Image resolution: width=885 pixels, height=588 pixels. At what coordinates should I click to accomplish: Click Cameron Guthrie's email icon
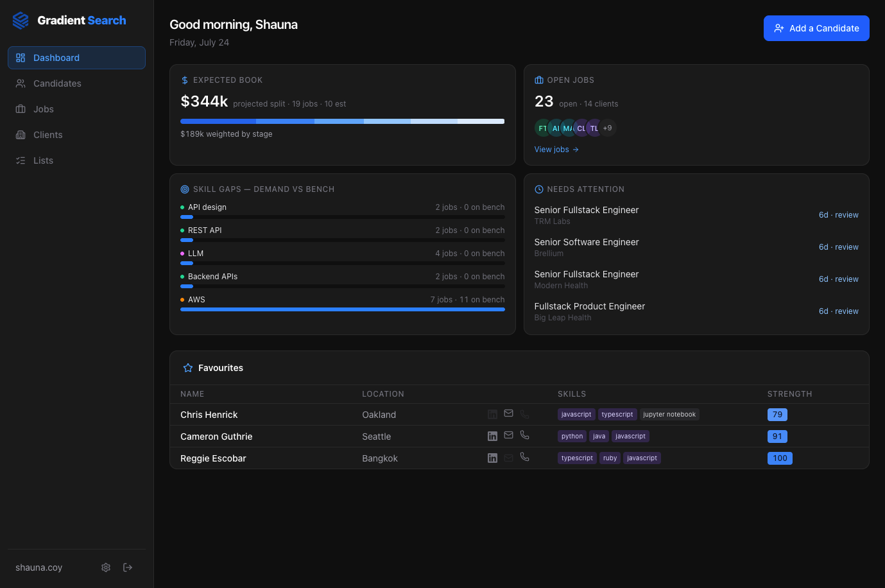(x=508, y=435)
